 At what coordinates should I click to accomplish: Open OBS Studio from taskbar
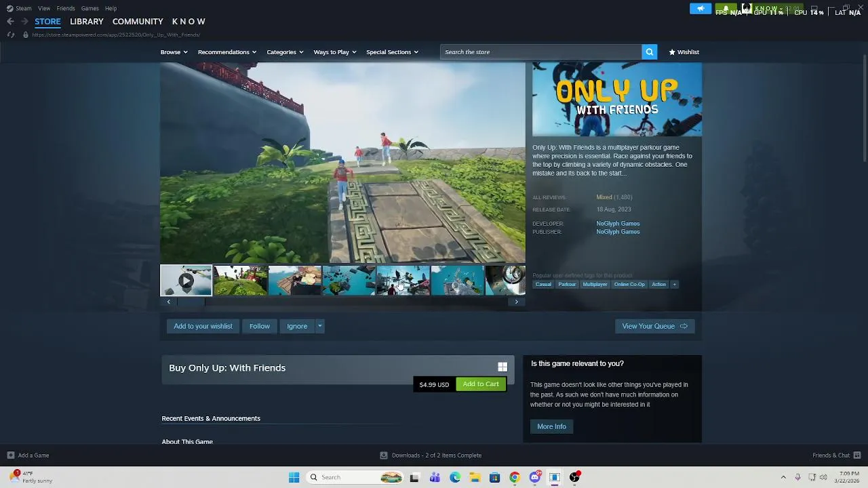[x=574, y=477]
